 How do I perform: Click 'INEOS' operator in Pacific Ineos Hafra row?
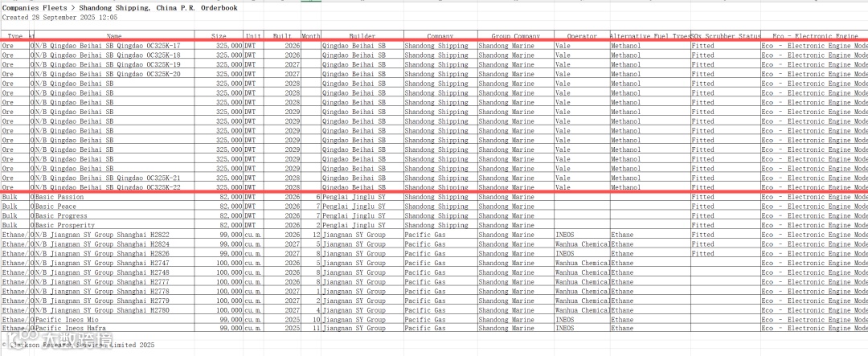point(582,328)
